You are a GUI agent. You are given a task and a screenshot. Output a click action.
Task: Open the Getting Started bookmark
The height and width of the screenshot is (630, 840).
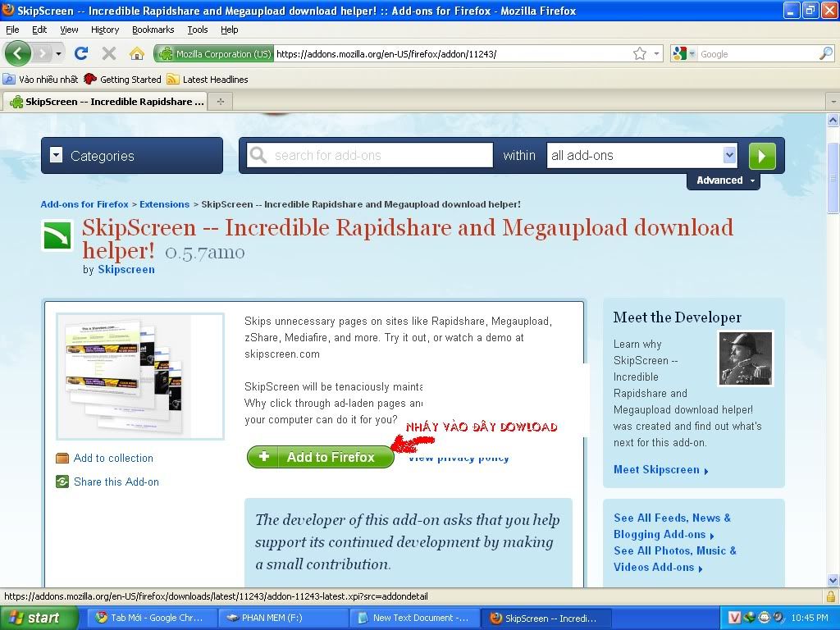[123, 80]
